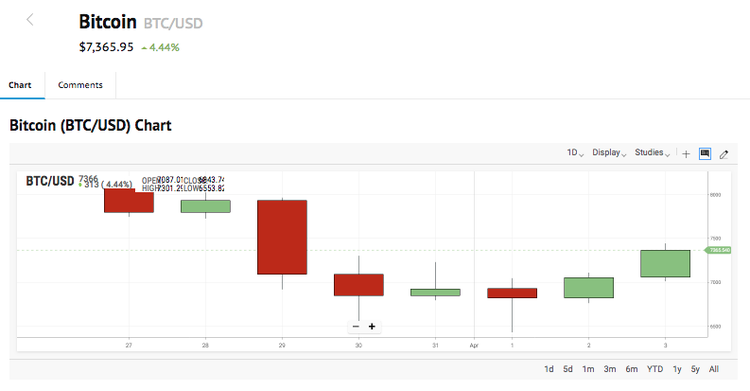The height and width of the screenshot is (391, 750).
Task: Zoom out chart with minus button
Action: click(355, 326)
